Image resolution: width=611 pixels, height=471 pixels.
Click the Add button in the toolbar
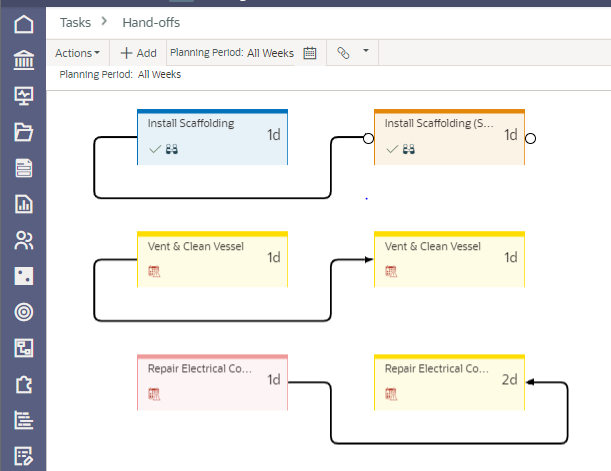coord(138,53)
